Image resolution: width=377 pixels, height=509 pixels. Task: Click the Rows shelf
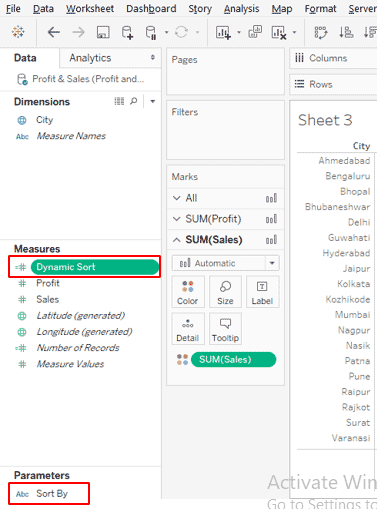[x=333, y=84]
